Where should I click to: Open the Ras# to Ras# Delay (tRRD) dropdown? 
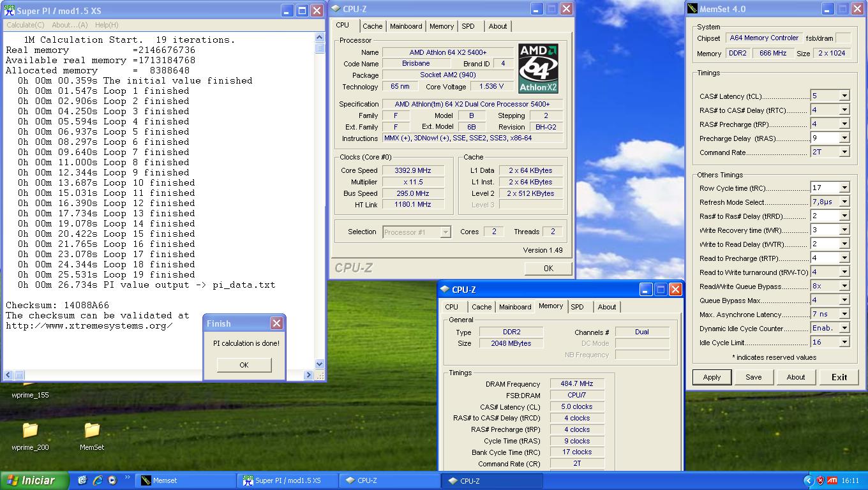point(844,216)
